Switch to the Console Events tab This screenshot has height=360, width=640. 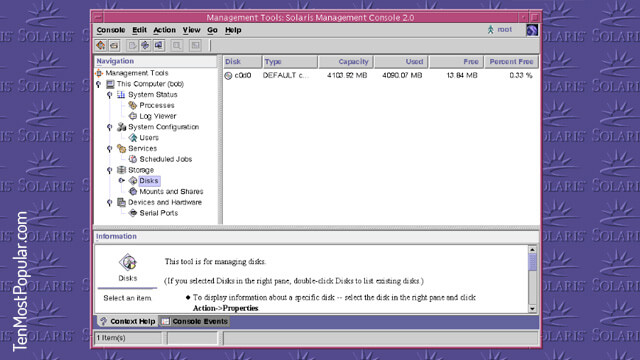(x=194, y=322)
